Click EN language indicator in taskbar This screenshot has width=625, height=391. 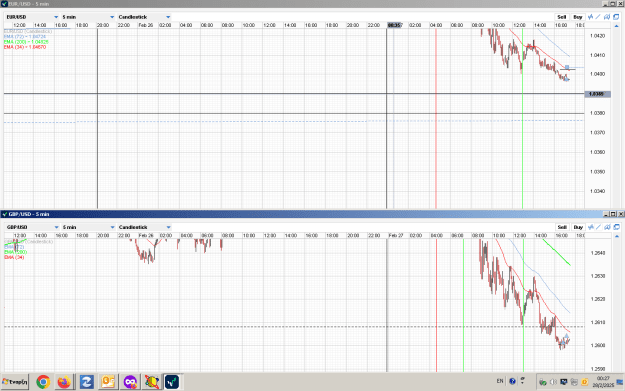(500, 381)
